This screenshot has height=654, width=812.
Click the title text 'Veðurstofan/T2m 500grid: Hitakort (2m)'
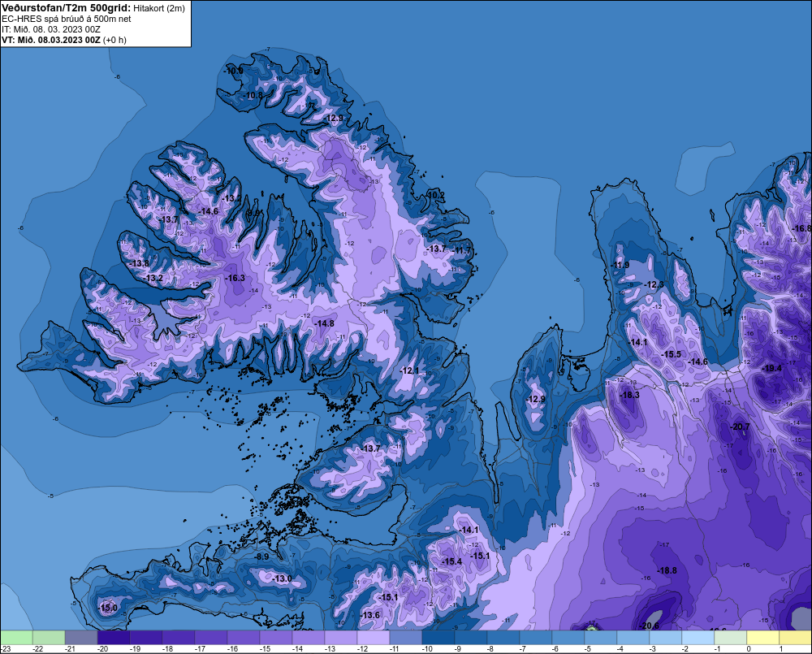coord(93,8)
